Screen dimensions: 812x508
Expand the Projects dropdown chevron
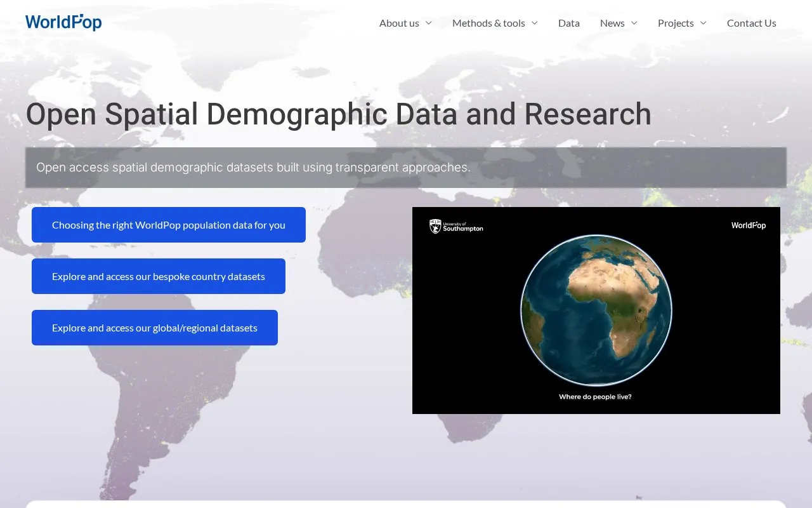704,23
